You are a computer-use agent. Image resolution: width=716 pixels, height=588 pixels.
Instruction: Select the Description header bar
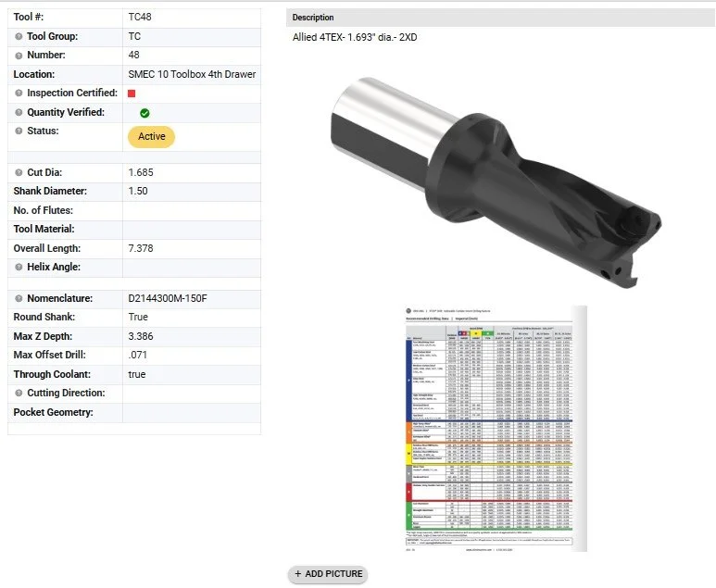pyautogui.click(x=500, y=18)
